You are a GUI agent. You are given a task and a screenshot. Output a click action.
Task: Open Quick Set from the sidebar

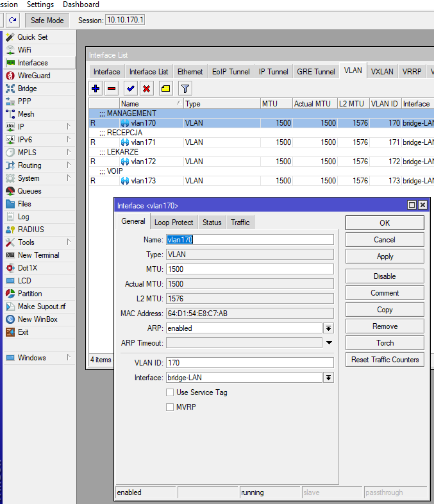tap(40, 37)
